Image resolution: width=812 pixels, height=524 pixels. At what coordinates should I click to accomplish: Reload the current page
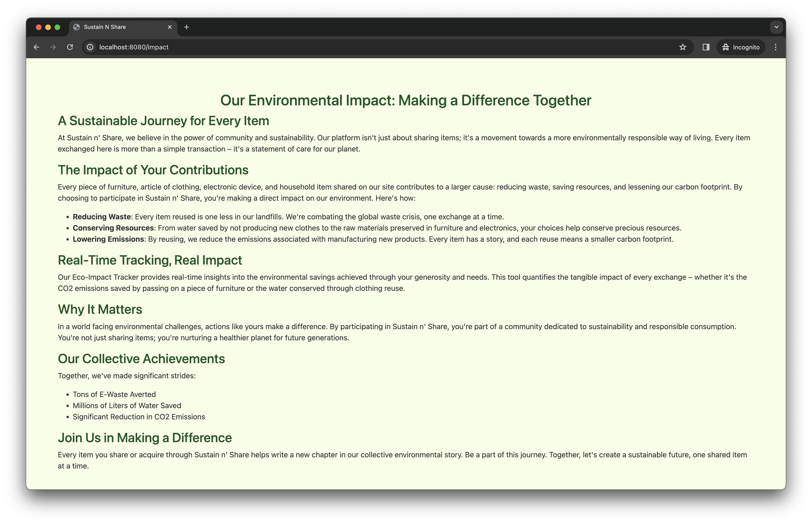[70, 47]
